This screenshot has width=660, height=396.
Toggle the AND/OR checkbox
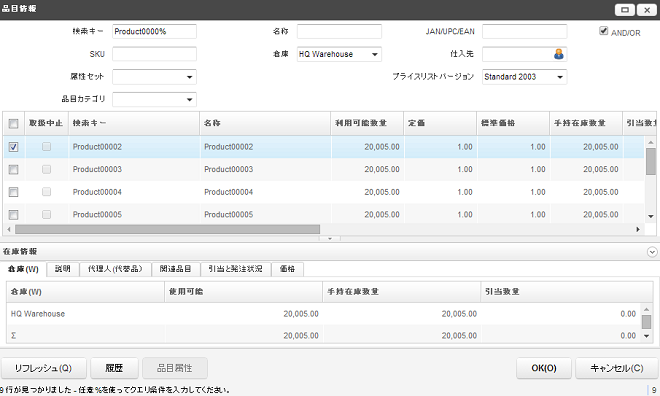click(x=604, y=31)
